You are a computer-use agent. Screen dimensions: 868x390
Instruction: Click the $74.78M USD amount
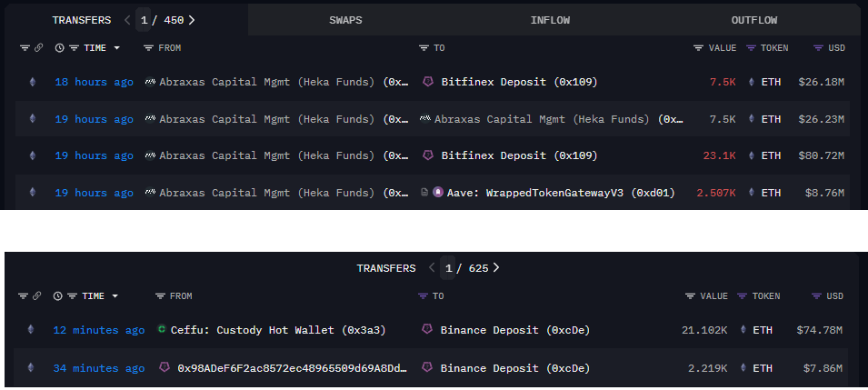(819, 330)
